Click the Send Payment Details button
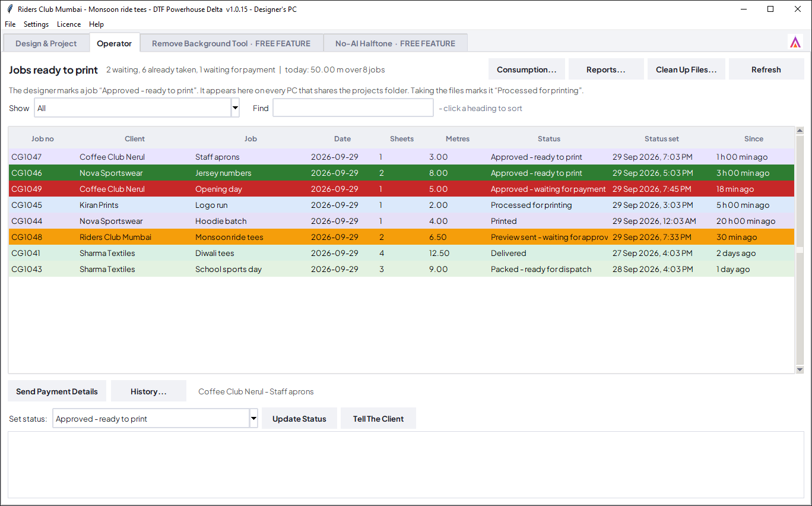The width and height of the screenshot is (812, 506). click(x=57, y=391)
